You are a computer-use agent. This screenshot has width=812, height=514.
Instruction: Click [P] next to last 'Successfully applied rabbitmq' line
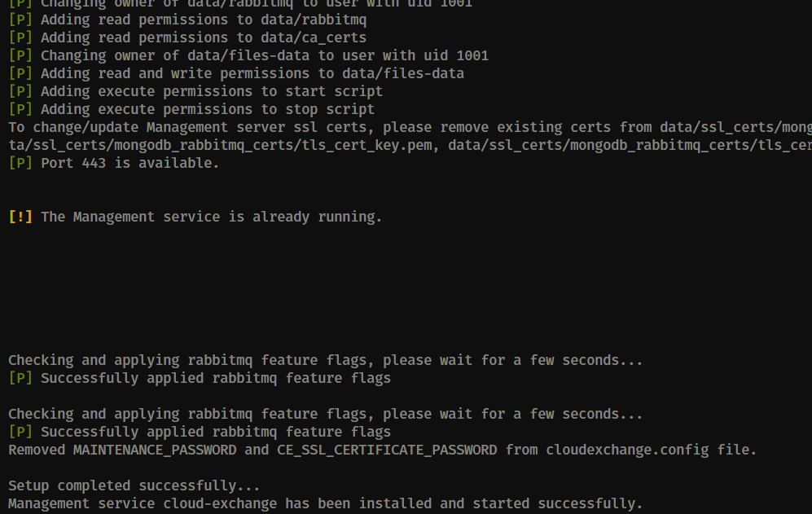click(x=20, y=432)
